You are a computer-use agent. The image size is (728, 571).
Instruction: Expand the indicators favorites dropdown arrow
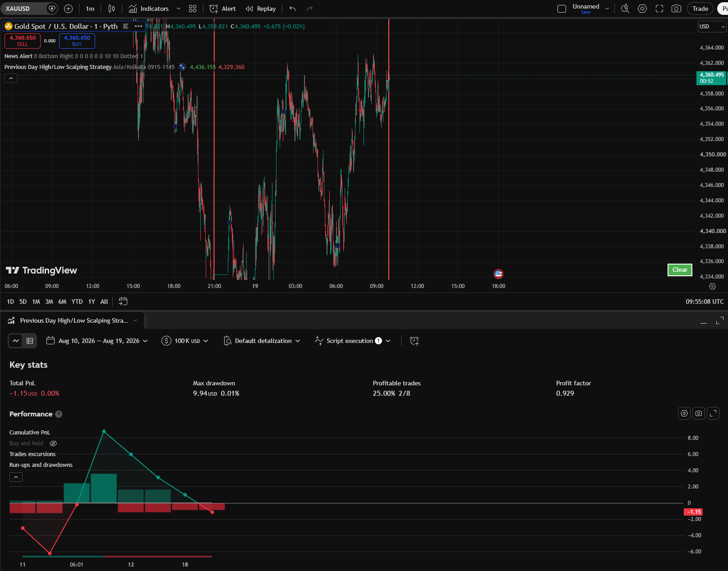pyautogui.click(x=178, y=9)
